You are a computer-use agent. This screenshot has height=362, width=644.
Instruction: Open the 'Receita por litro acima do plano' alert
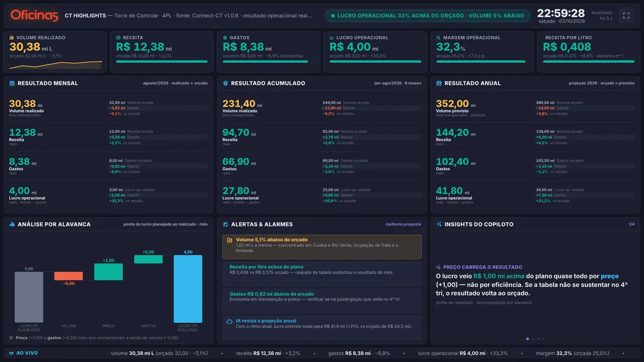[x=322, y=274]
